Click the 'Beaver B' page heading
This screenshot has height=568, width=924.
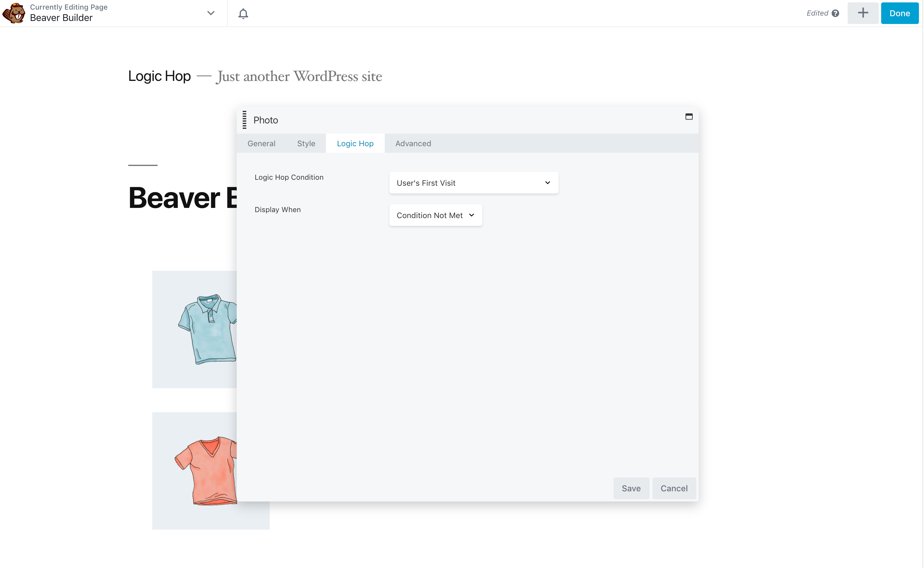(x=183, y=198)
